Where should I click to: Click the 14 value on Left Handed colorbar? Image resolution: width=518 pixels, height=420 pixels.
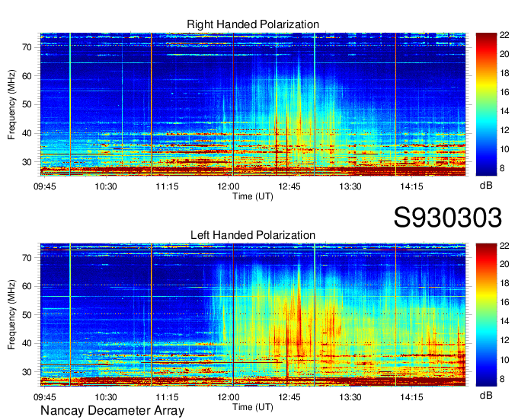[504, 322]
